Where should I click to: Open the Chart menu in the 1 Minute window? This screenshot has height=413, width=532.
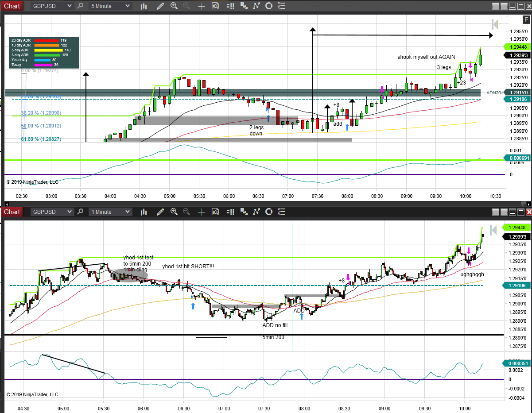[x=12, y=212]
